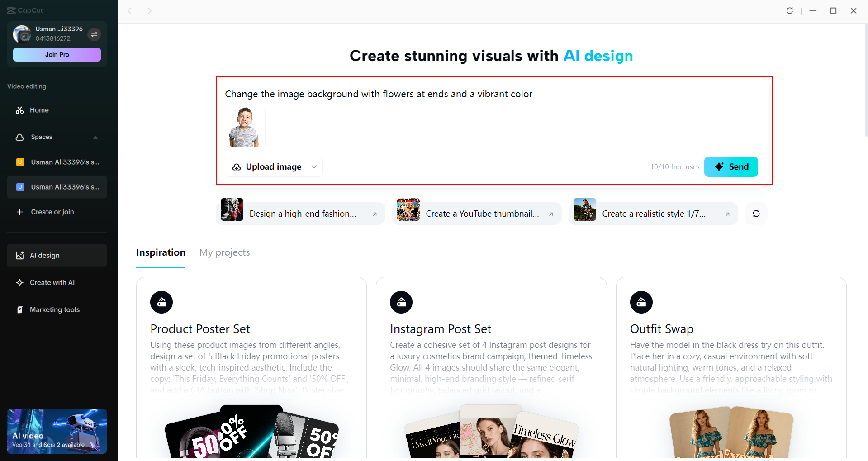868x461 pixels.
Task: Go back with the left navigation arrow
Action: click(x=129, y=10)
